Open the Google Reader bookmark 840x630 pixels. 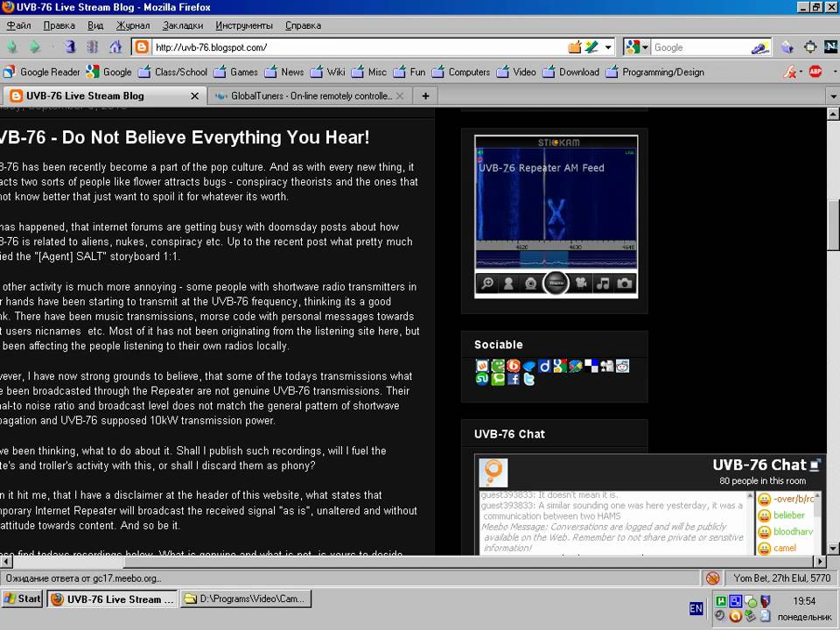point(42,72)
